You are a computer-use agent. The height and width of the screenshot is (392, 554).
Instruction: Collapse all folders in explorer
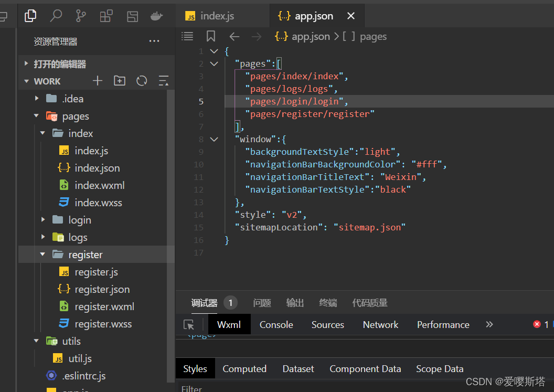pyautogui.click(x=164, y=81)
